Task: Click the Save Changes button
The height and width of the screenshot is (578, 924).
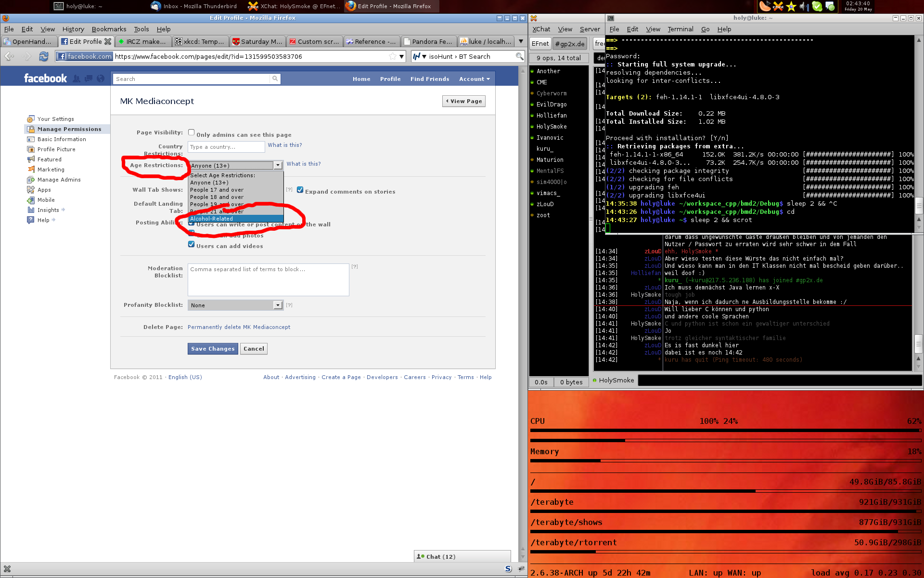Action: pos(213,349)
